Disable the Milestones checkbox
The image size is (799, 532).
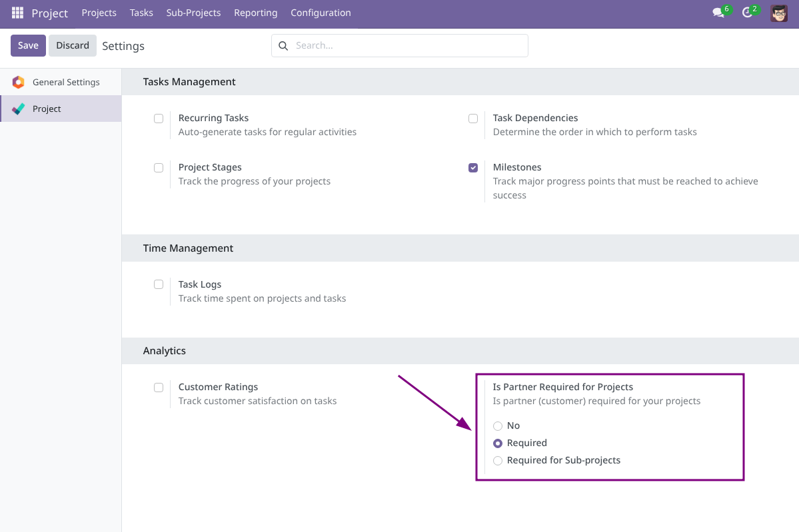473,167
